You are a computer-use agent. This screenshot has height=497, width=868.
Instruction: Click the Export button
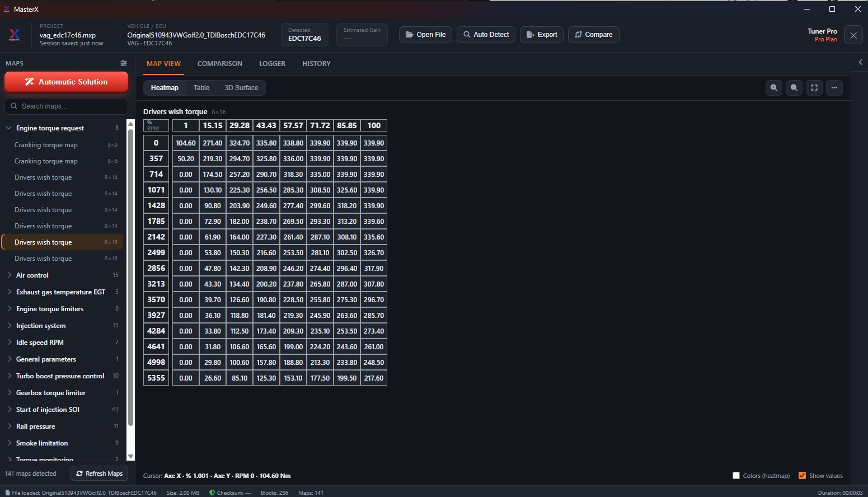tap(542, 35)
